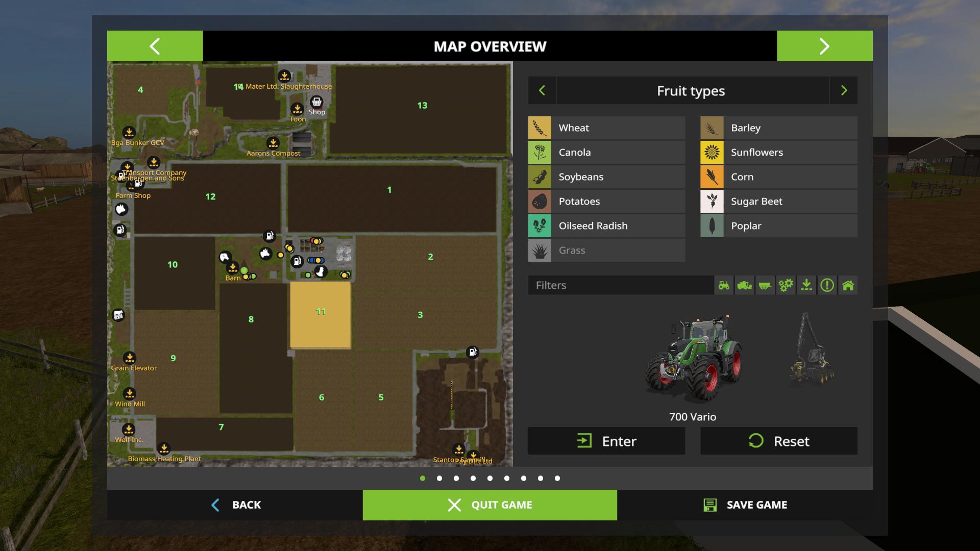This screenshot has width=980, height=551.
Task: Go to previous menu page arrow
Action: (155, 46)
